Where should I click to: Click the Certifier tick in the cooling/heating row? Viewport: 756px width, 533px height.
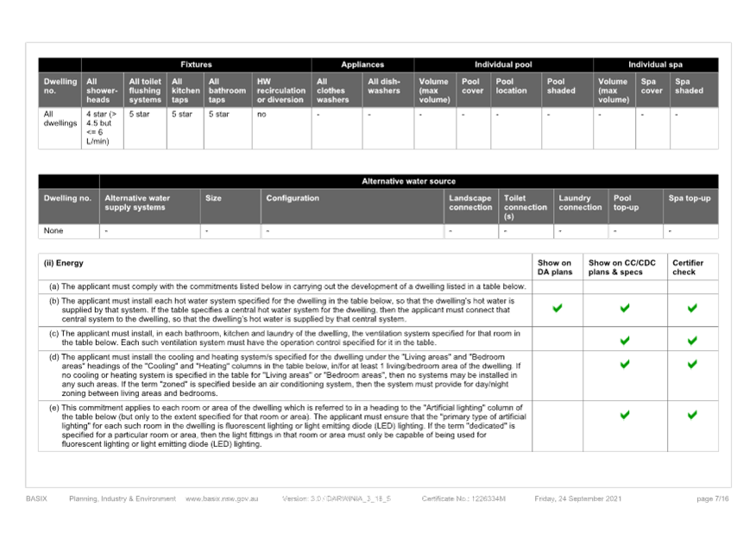pos(691,365)
